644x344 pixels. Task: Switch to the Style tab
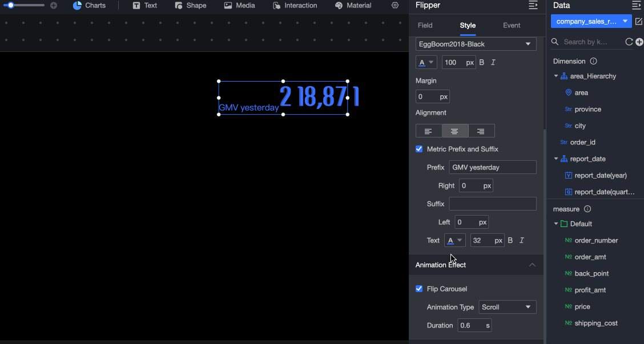pos(468,26)
